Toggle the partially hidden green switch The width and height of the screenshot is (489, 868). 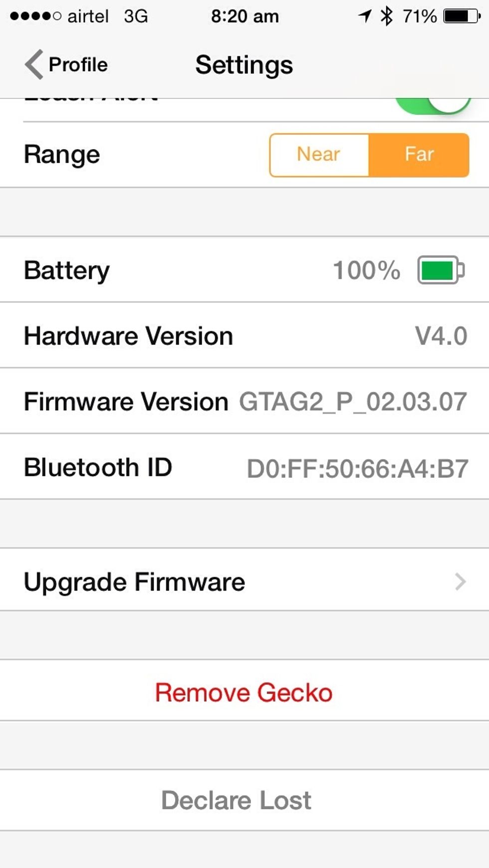pos(433,104)
